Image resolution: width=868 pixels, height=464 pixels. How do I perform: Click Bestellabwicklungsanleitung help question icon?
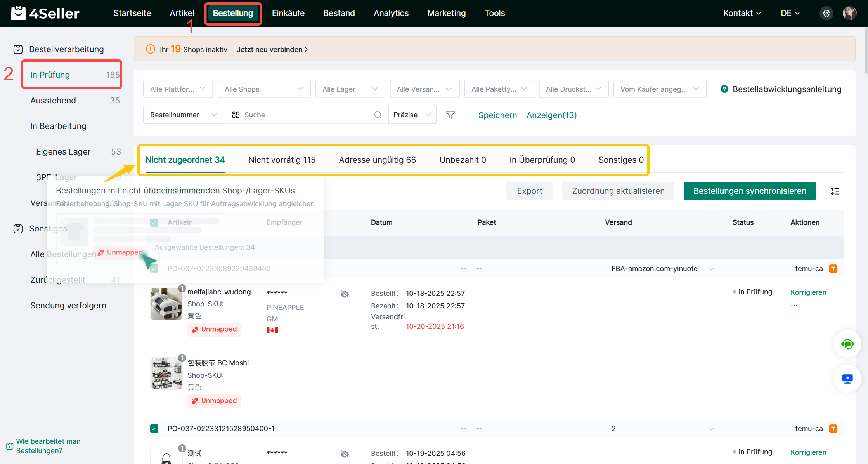pos(724,89)
